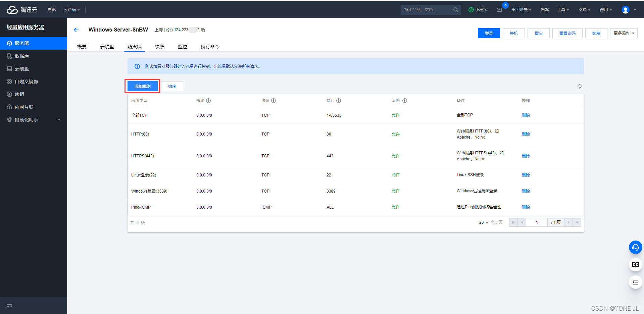Click info icon next to 策略 column

405,101
